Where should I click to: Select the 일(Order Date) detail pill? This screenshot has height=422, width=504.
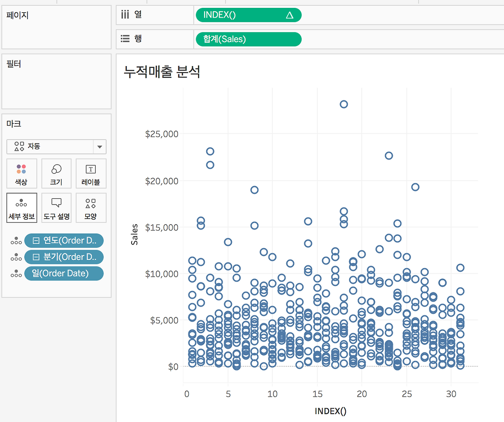(x=64, y=273)
